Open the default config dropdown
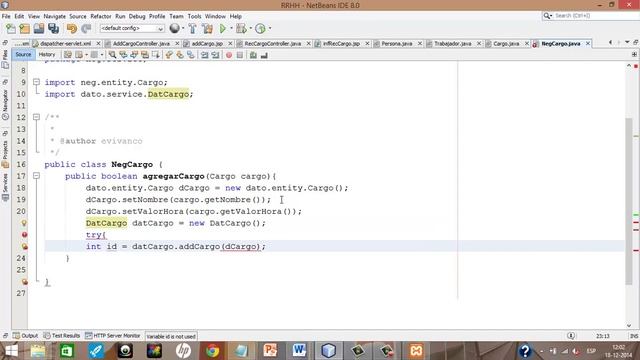 pos(132,28)
